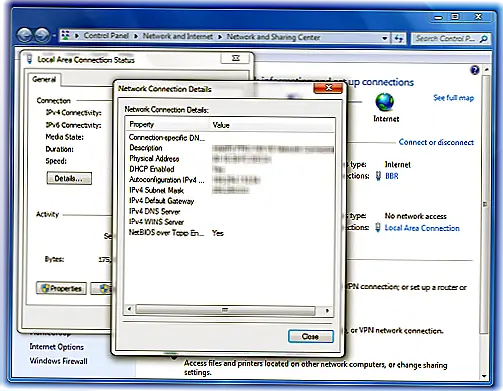Open the blue Help question mark icon

tap(475, 70)
